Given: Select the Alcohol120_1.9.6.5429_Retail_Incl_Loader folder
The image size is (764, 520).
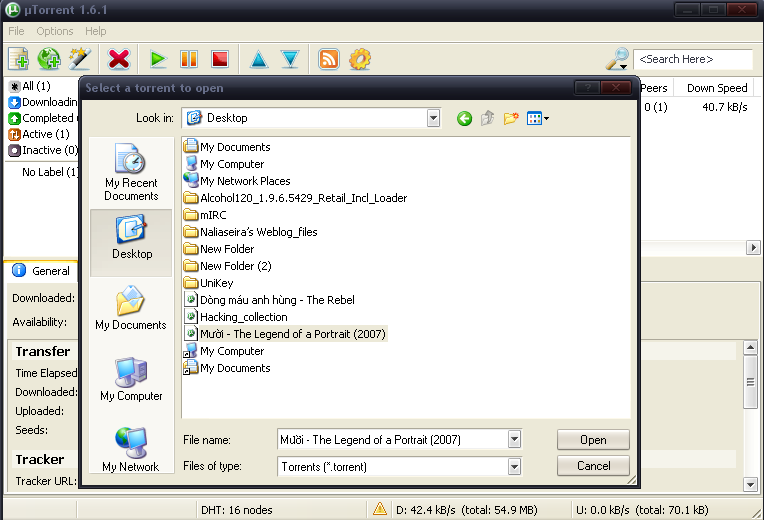Looking at the screenshot, I should [295, 198].
